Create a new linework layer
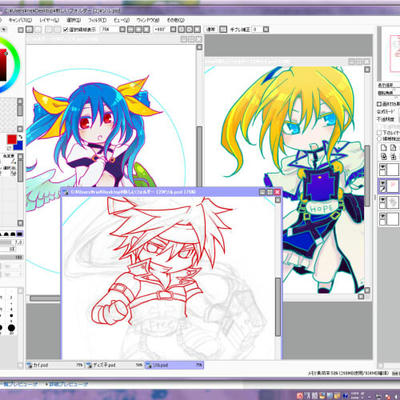The width and height of the screenshot is (400, 400). click(x=393, y=148)
